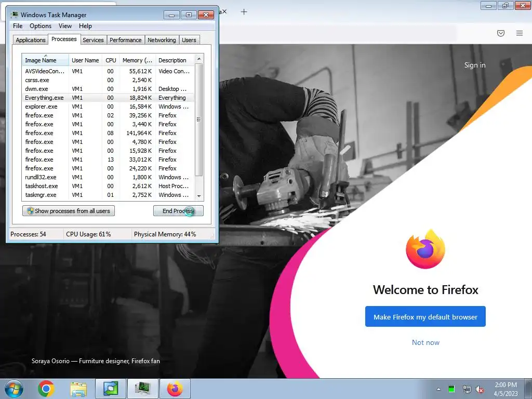Select firefox.exe using 24,220 K memory
Viewport: 532px width, 399px height.
coord(109,168)
